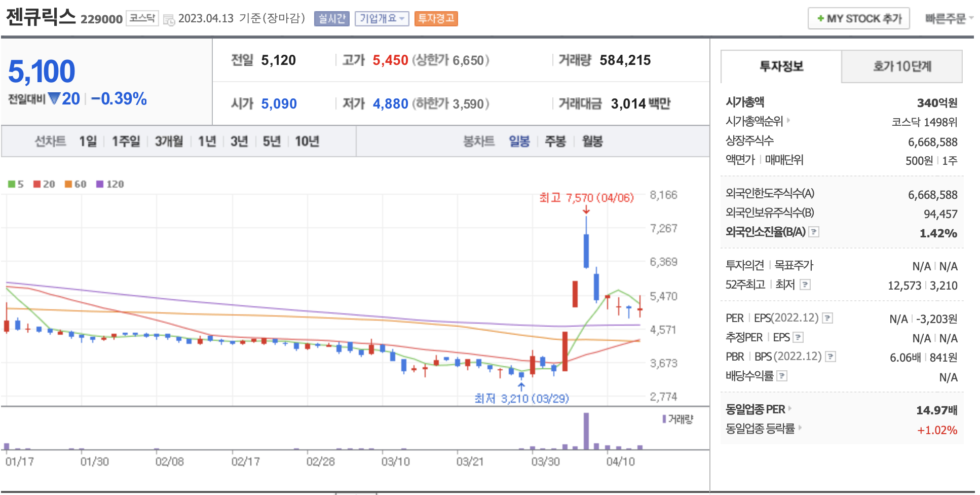The height and width of the screenshot is (495, 980).
Task: Click the purple 120-day moving average legend swatch
Action: 100,184
